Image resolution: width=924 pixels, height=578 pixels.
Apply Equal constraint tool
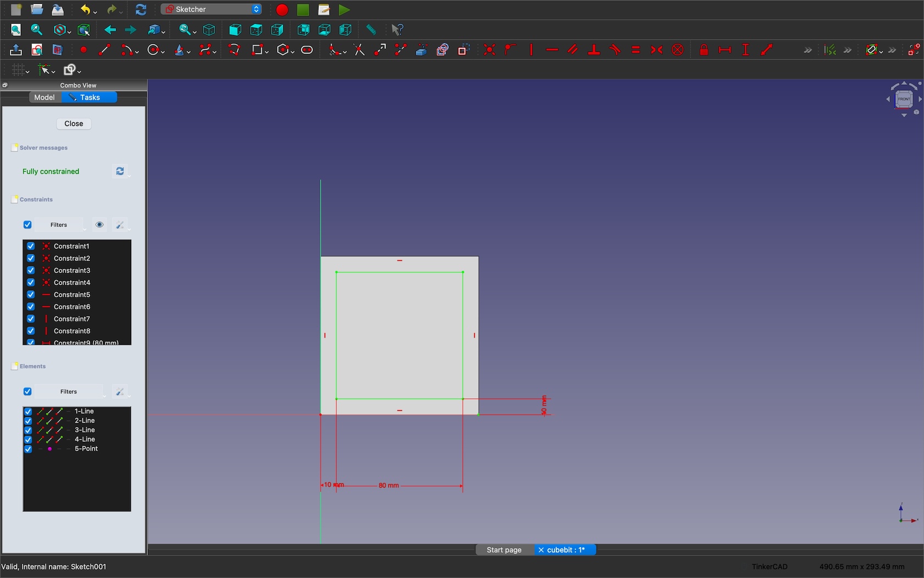point(636,50)
